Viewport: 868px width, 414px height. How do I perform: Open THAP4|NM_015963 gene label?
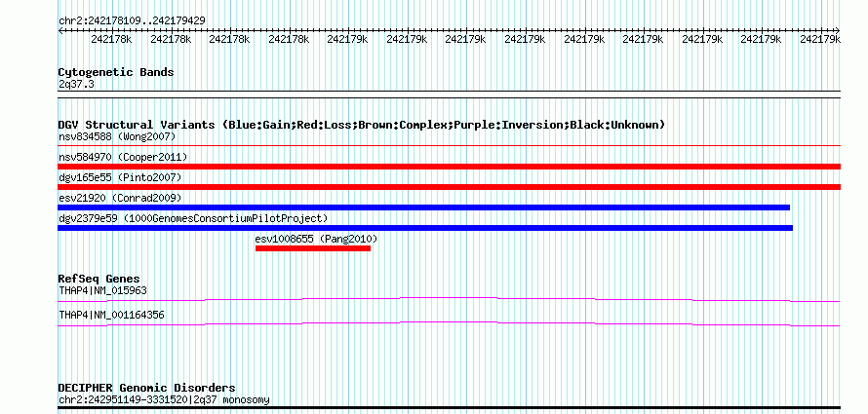pyautogui.click(x=102, y=290)
